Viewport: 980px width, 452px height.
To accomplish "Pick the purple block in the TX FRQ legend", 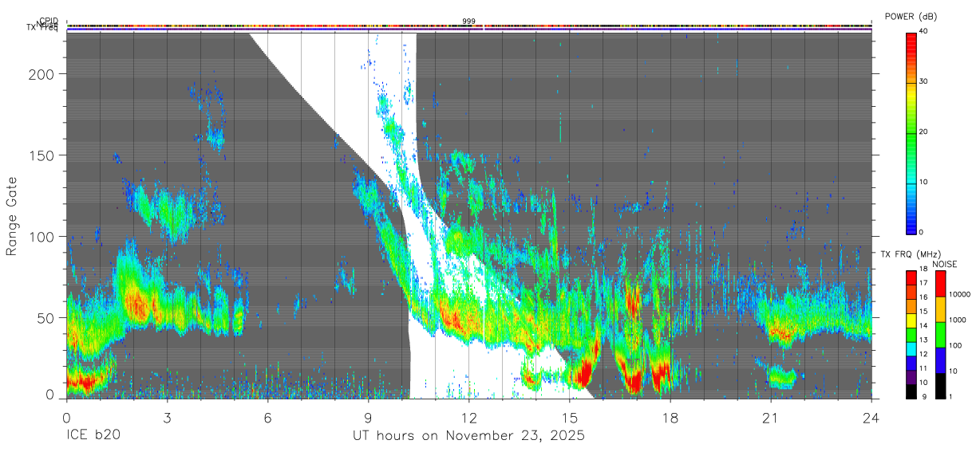I will pos(911,378).
